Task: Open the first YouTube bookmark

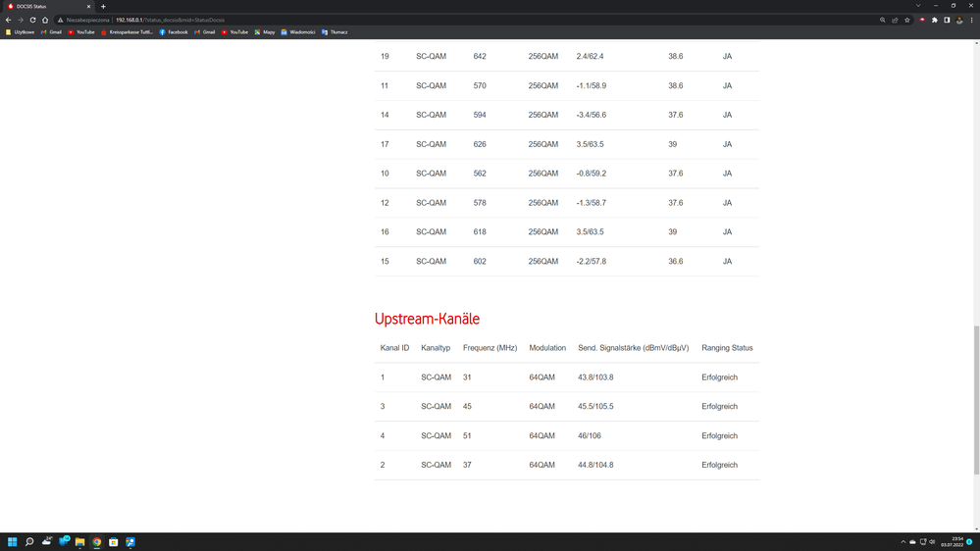Action: click(x=81, y=31)
